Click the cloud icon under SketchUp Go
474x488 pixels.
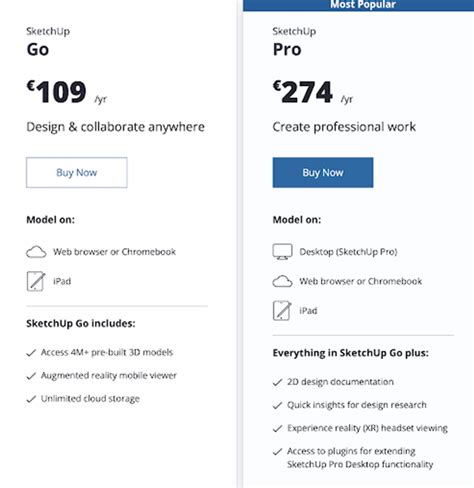coord(36,252)
